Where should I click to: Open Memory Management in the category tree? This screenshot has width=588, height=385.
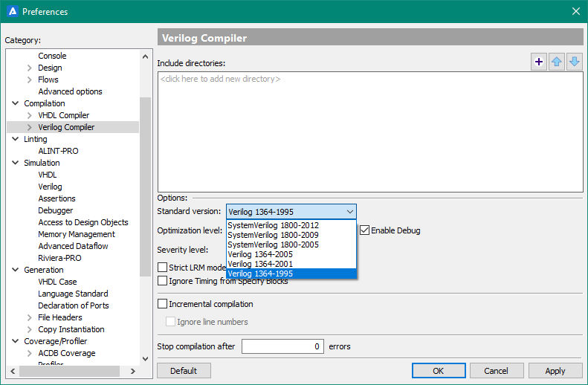(x=77, y=234)
